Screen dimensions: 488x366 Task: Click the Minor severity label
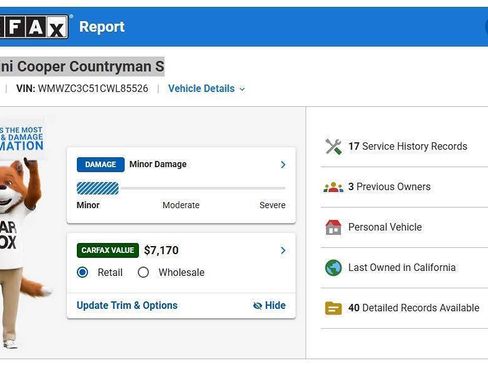pyautogui.click(x=88, y=205)
